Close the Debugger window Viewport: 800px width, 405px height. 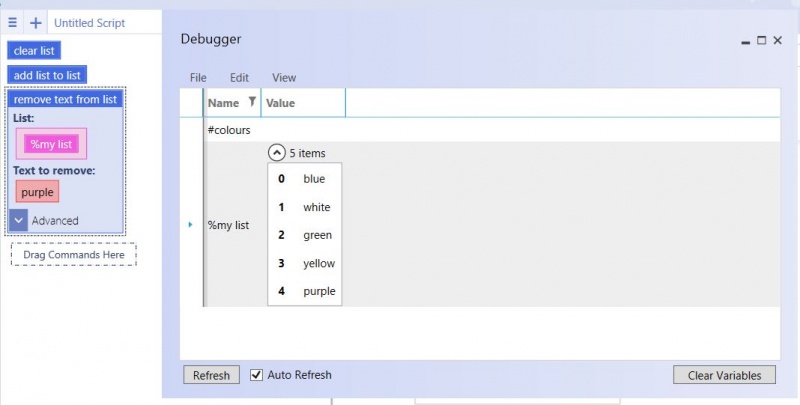coord(778,40)
